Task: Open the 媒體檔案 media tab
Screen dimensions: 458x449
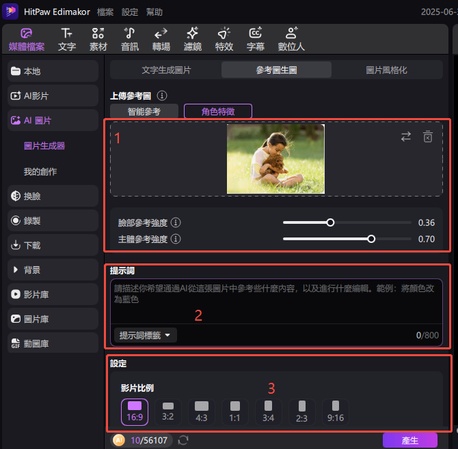Action: click(x=26, y=39)
